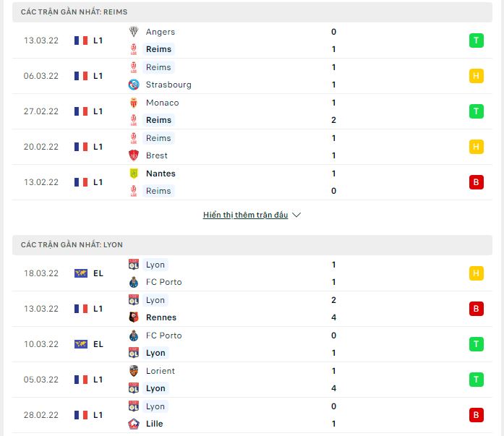Click the Brest club crest icon

(x=134, y=155)
